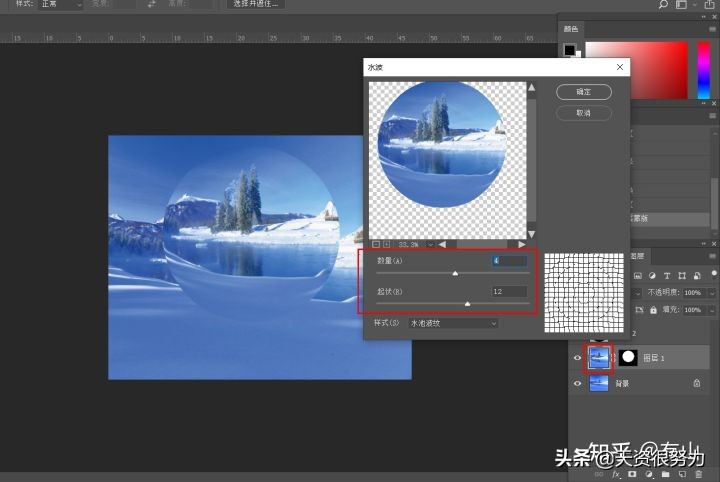Screen dimensions: 720x482
Task: Click the preview scroll down arrow
Action: 531,234
